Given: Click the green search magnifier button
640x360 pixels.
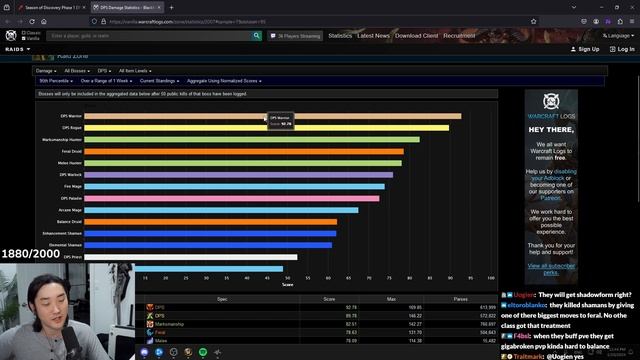Looking at the screenshot, I should click(256, 36).
